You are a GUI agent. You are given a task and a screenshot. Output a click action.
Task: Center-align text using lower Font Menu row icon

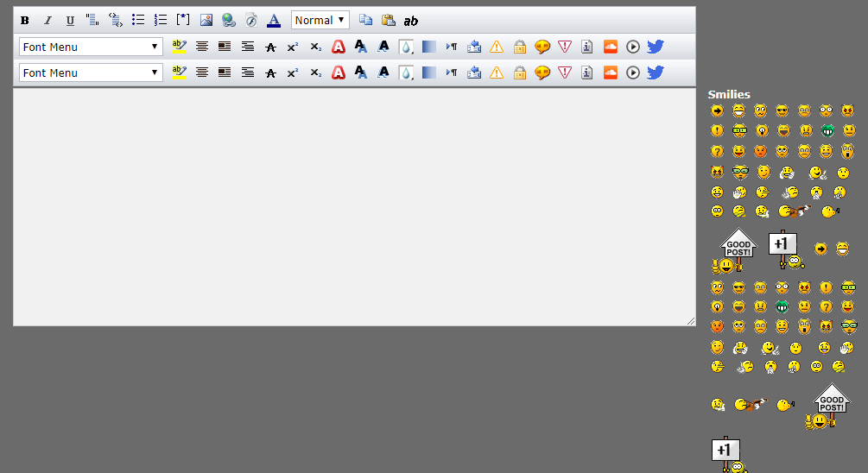202,73
